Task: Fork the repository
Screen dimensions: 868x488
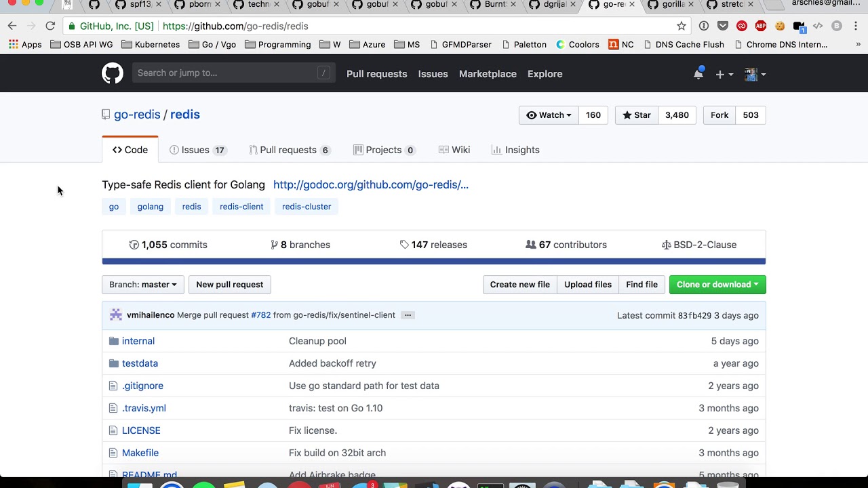Action: tap(719, 115)
